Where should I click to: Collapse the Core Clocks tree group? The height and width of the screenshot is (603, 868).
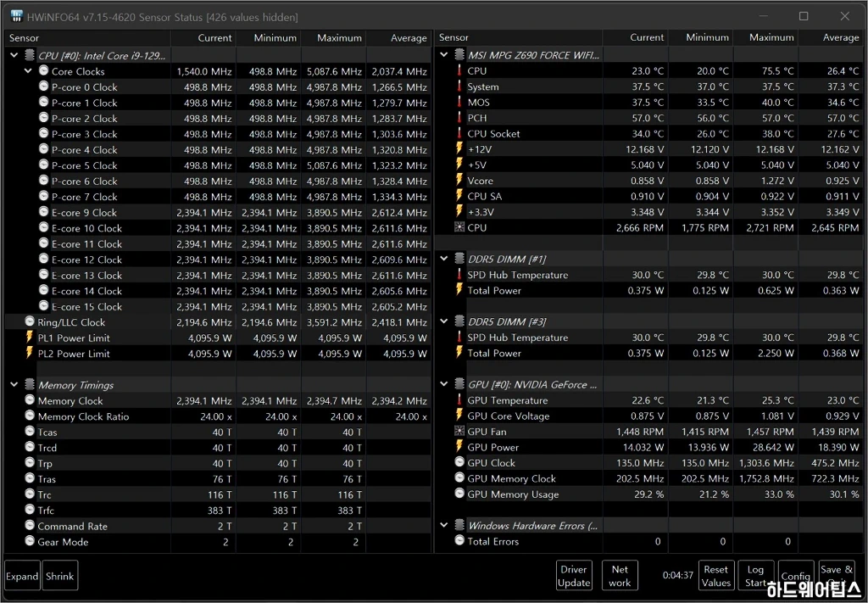(x=28, y=71)
